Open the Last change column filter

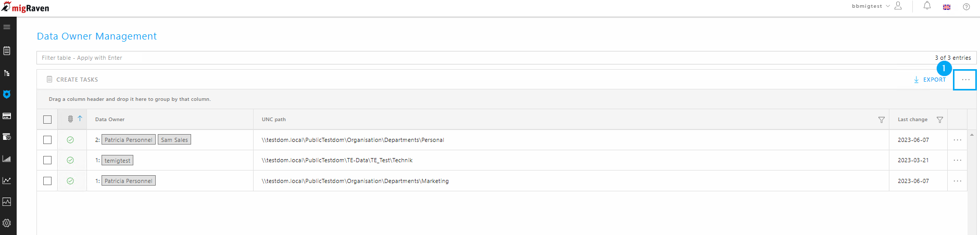(940, 120)
